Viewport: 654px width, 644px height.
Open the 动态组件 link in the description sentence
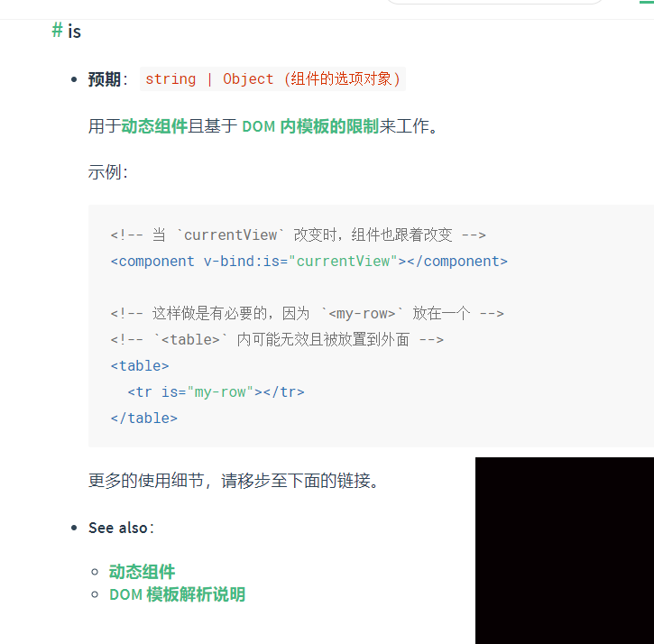(x=154, y=126)
